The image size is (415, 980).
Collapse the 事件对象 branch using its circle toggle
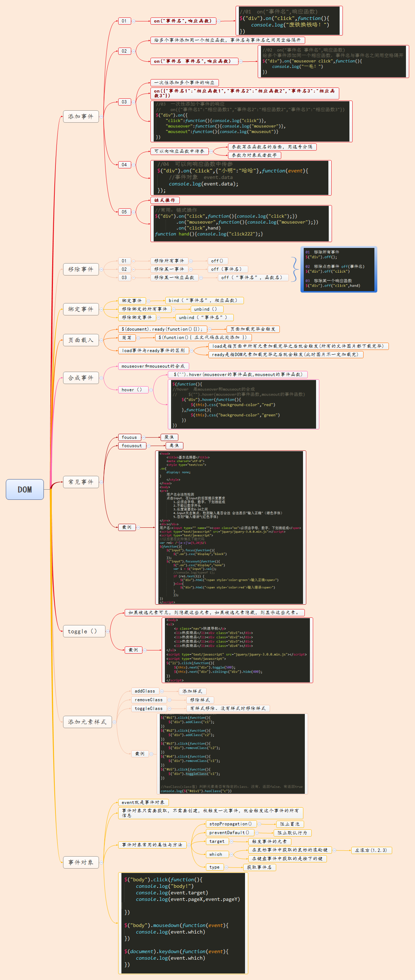pos(101,862)
